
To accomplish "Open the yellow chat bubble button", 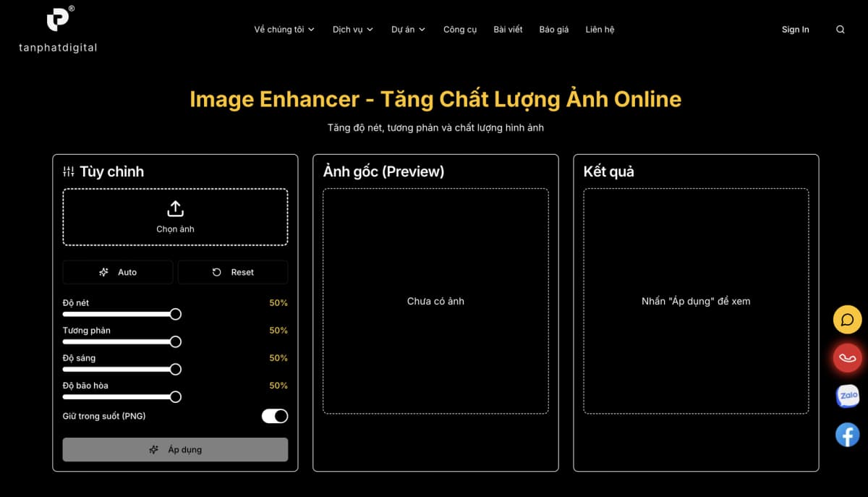I will coord(848,320).
